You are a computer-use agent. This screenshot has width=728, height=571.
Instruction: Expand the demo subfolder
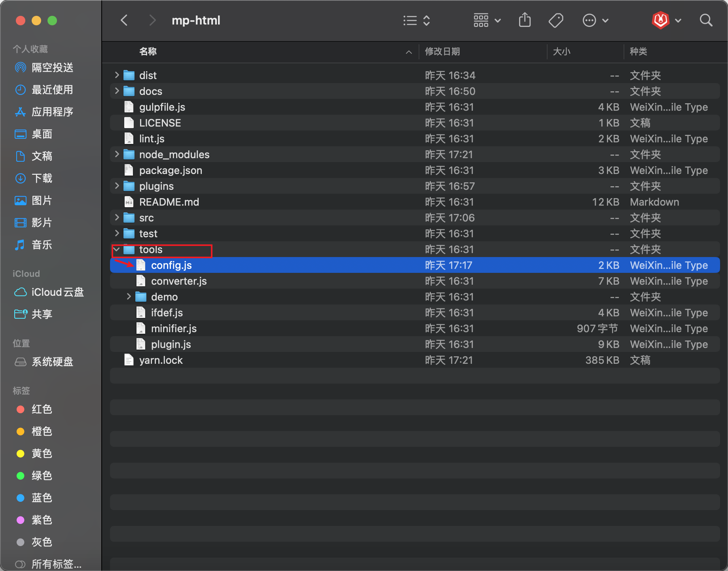click(129, 296)
